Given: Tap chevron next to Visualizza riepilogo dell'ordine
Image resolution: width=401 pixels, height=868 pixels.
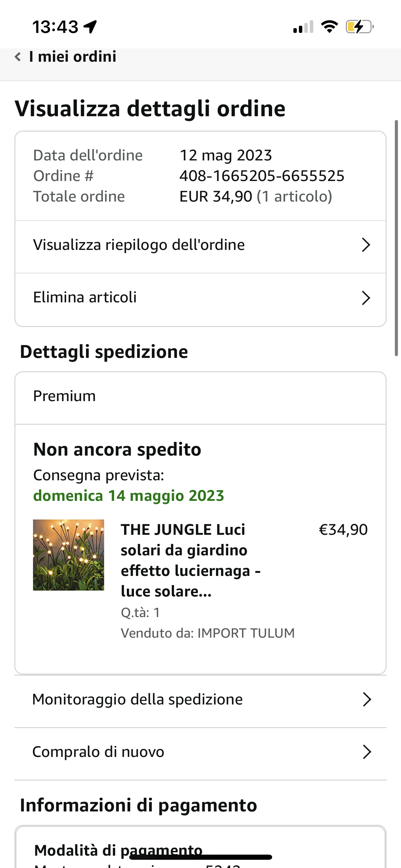Looking at the screenshot, I should pyautogui.click(x=366, y=245).
